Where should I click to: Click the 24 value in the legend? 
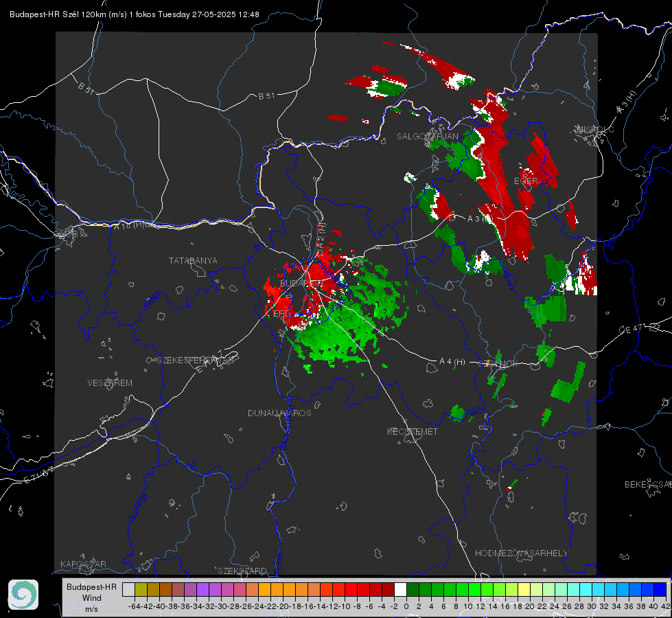tap(554, 606)
